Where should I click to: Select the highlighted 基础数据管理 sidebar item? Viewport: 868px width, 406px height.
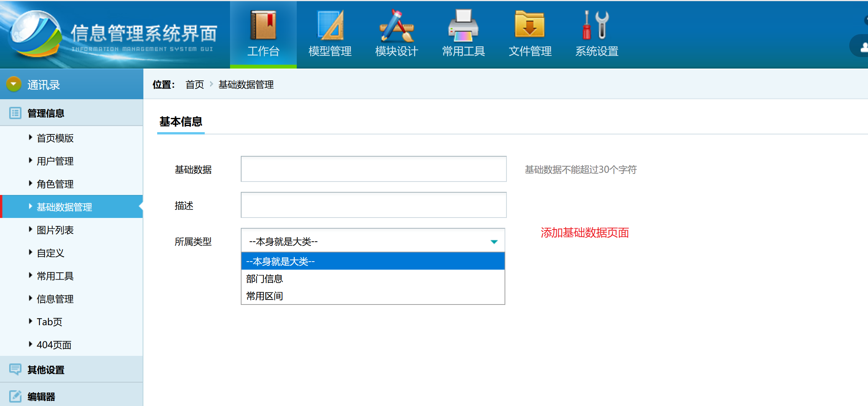coord(72,207)
